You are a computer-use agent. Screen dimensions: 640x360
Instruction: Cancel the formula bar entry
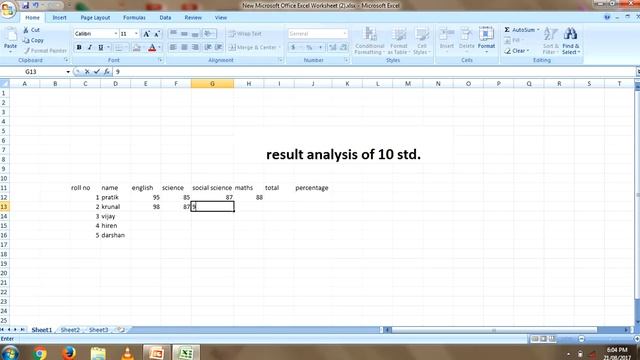click(x=87, y=72)
